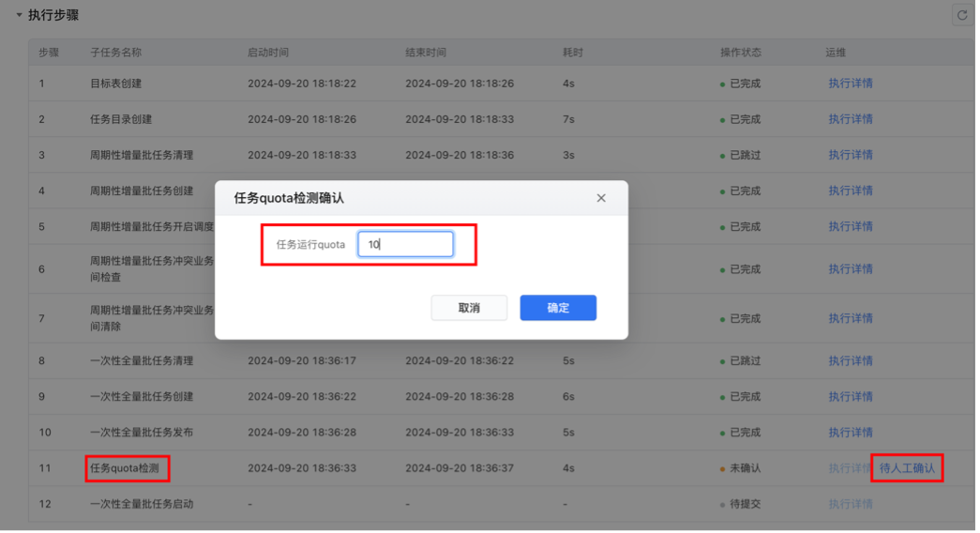
Task: Select the 周期性增量批任务清理 row name
Action: point(143,155)
